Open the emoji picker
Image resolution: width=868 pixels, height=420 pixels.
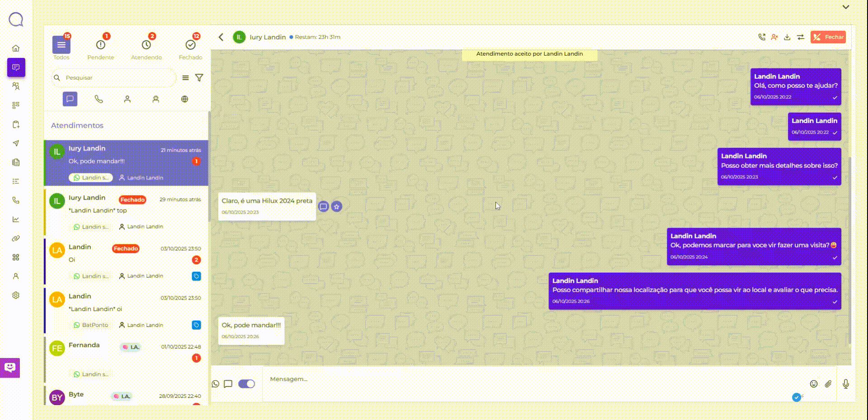[813, 384]
